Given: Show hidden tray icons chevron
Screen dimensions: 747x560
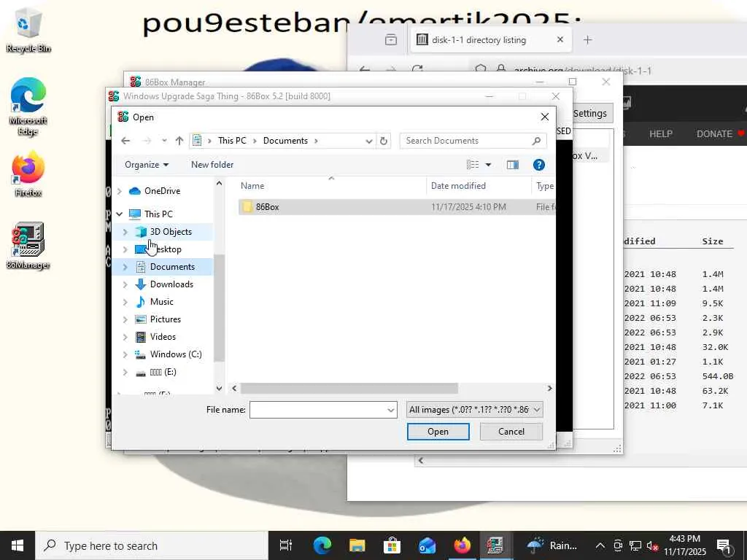Looking at the screenshot, I should (600, 545).
